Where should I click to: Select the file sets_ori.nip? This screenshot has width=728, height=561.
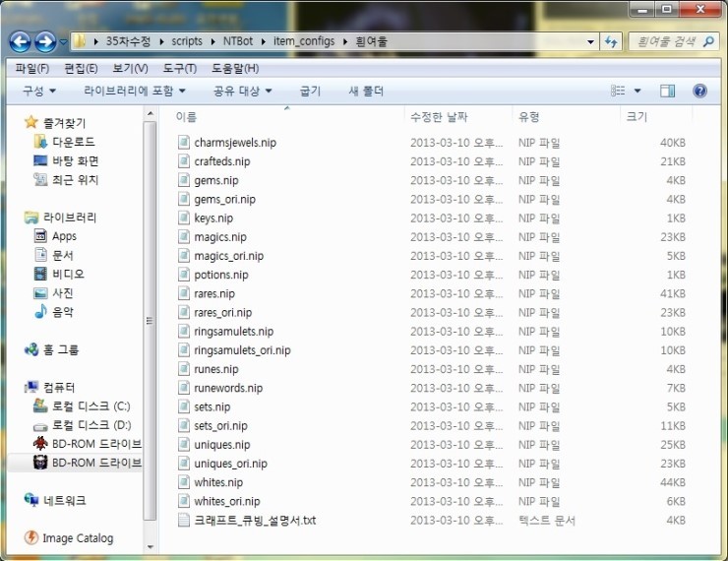pyautogui.click(x=220, y=425)
